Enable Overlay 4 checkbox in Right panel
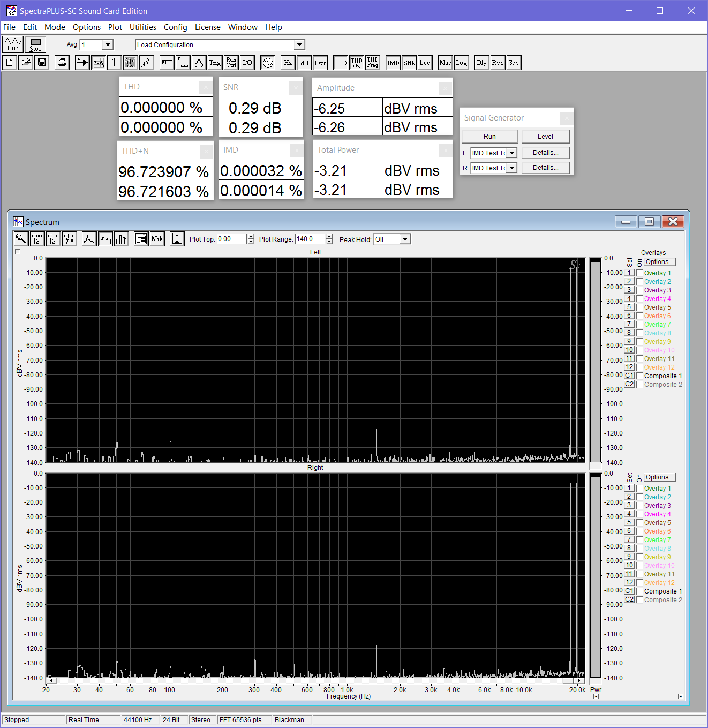Screen dimensions: 708x728 coord(639,514)
